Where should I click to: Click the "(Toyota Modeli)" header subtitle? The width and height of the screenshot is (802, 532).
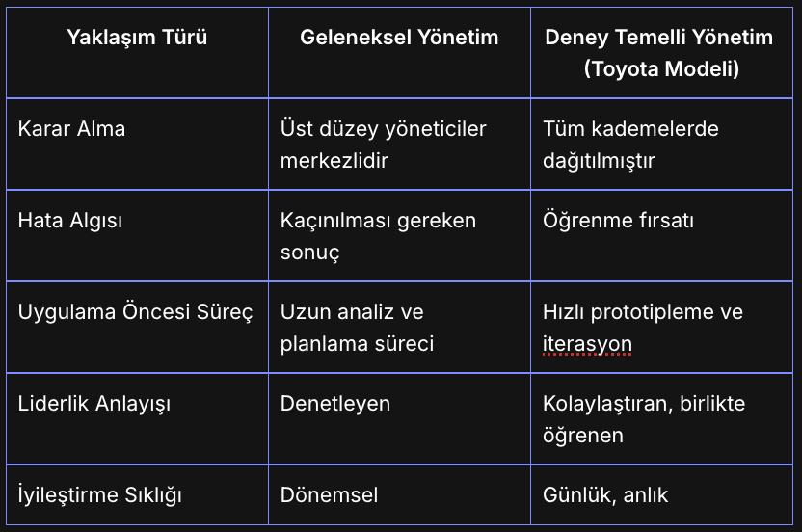pyautogui.click(x=660, y=69)
